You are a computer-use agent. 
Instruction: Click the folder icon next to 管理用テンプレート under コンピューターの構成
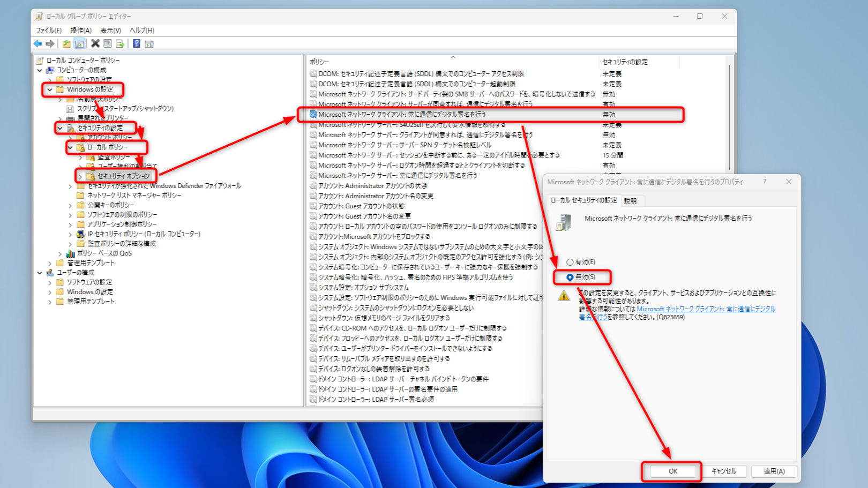click(60, 263)
